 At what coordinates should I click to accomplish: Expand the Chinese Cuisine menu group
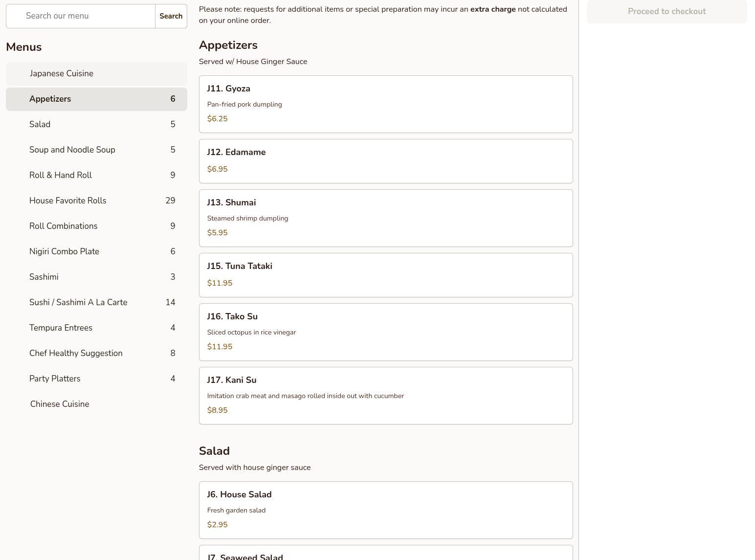pyautogui.click(x=96, y=404)
